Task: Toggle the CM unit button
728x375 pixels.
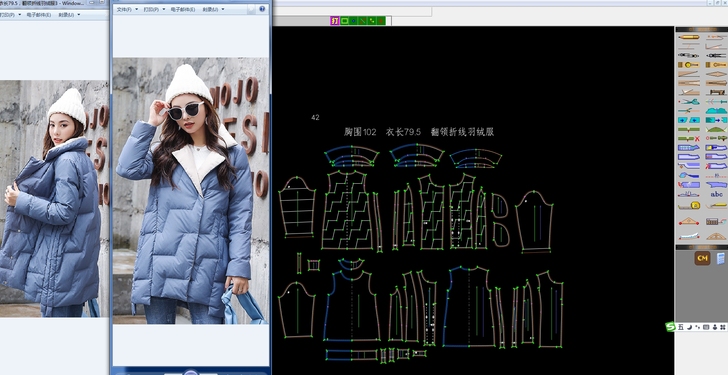Action: click(702, 258)
